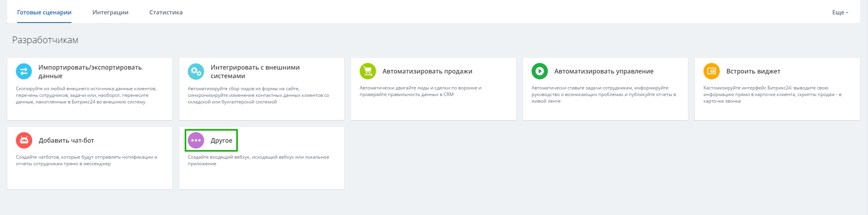Click the chat-bot card description text
This screenshot has height=215, width=868.
click(87, 161)
